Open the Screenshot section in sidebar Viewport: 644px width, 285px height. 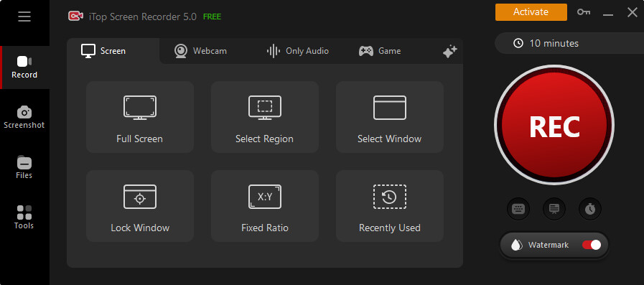click(24, 118)
